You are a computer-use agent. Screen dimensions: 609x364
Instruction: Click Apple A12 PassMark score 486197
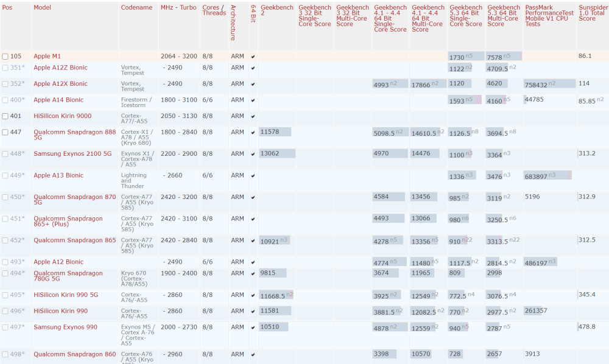click(536, 263)
